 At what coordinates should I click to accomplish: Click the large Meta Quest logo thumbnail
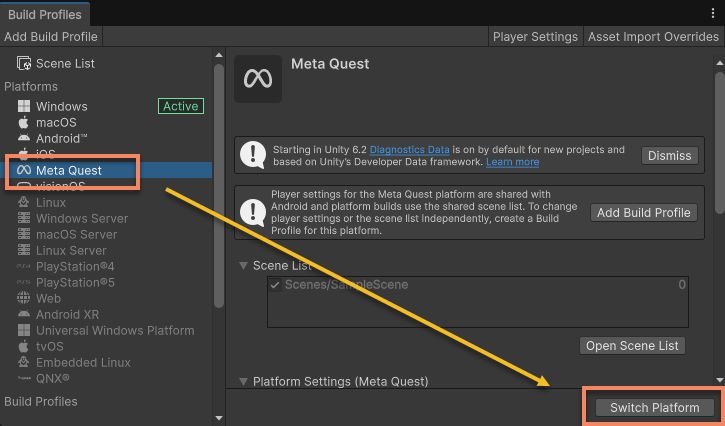coord(258,79)
